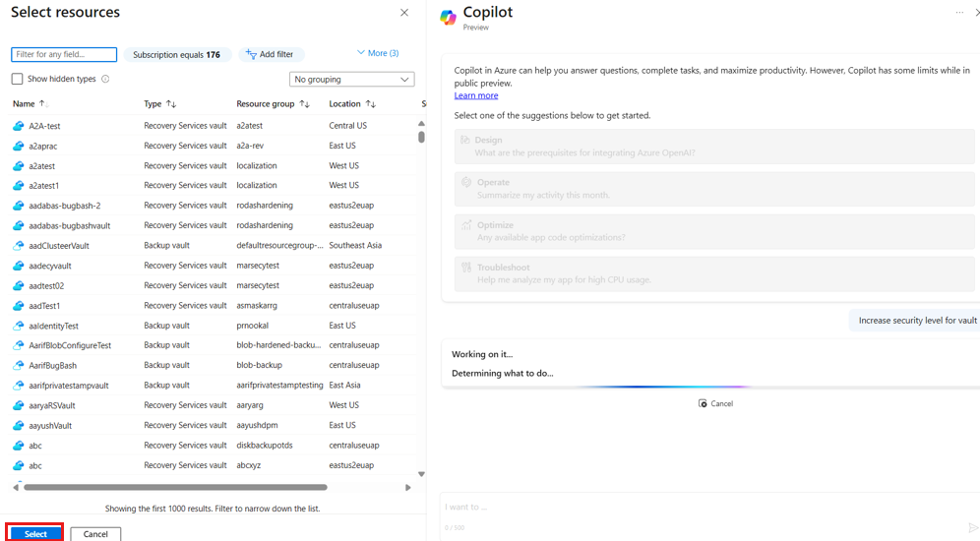The image size is (980, 541).
Task: Enable the Show hidden types checkbox
Action: (x=17, y=79)
